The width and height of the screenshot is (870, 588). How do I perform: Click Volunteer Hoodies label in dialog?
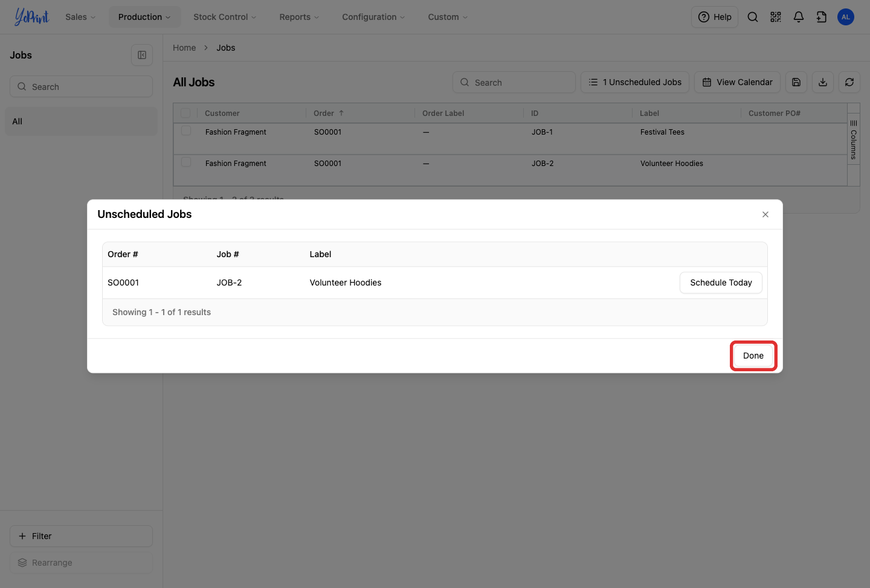coord(346,283)
